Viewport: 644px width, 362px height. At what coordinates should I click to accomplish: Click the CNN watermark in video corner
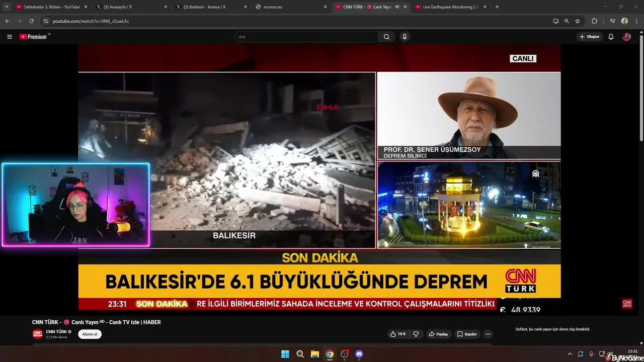[x=627, y=304]
